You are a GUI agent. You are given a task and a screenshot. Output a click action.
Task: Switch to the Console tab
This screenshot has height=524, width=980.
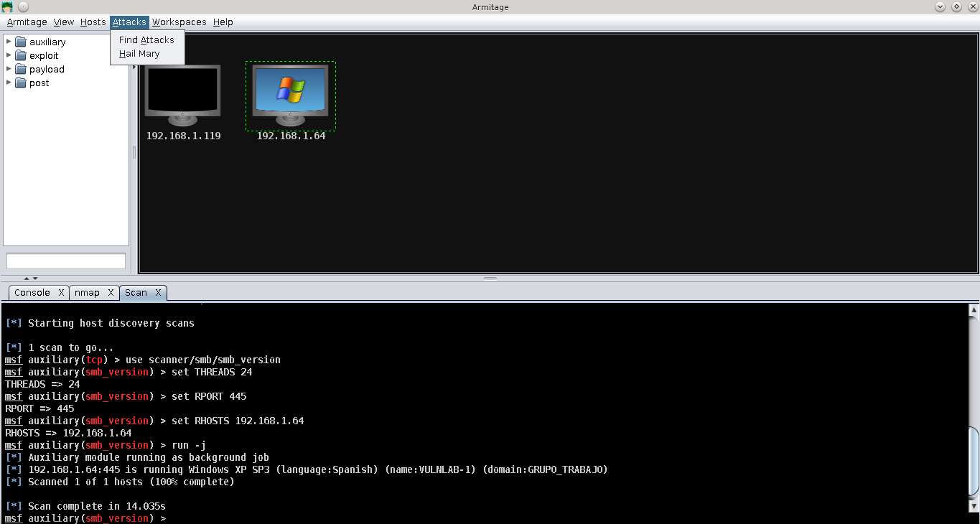coord(32,292)
